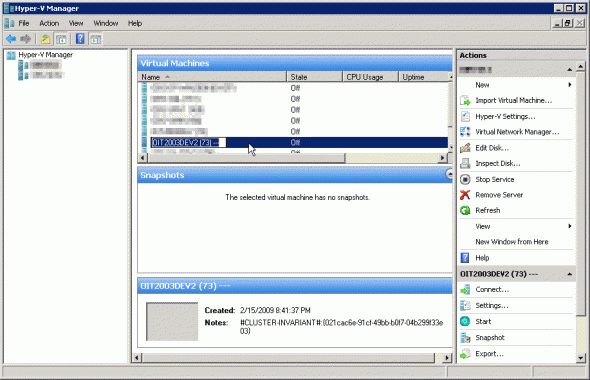This screenshot has width=590, height=380.
Task: Click the no snapshots message text
Action: click(298, 197)
